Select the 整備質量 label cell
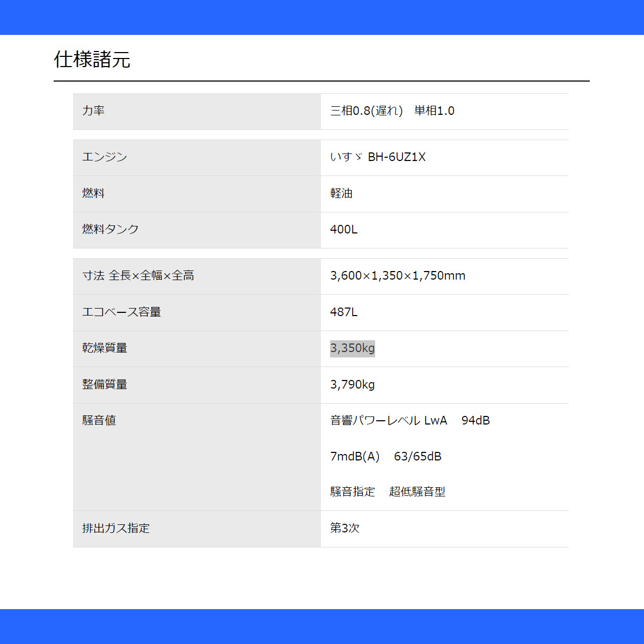This screenshot has width=644, height=644. pyautogui.click(x=197, y=385)
